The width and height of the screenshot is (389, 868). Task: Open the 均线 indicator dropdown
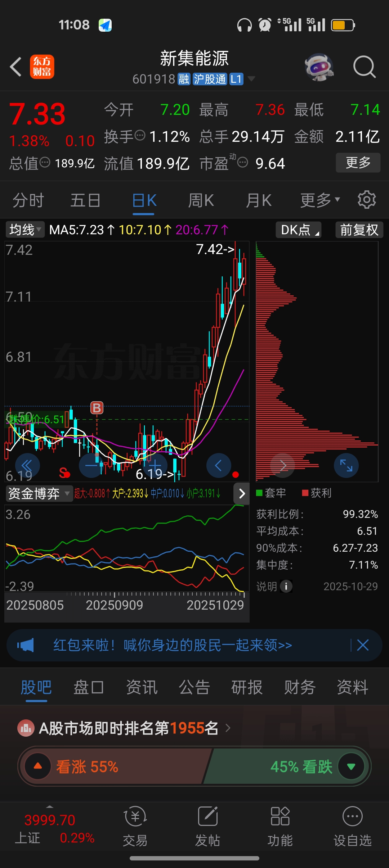(x=25, y=229)
